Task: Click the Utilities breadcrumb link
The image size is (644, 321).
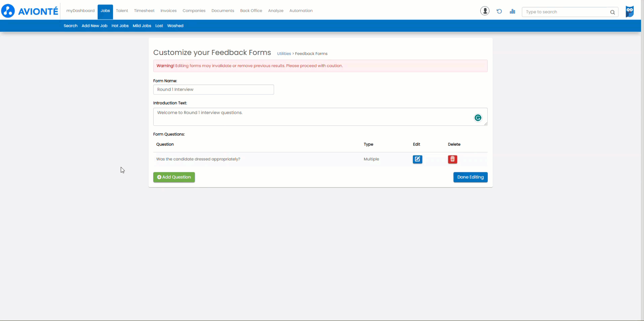Action: click(284, 54)
